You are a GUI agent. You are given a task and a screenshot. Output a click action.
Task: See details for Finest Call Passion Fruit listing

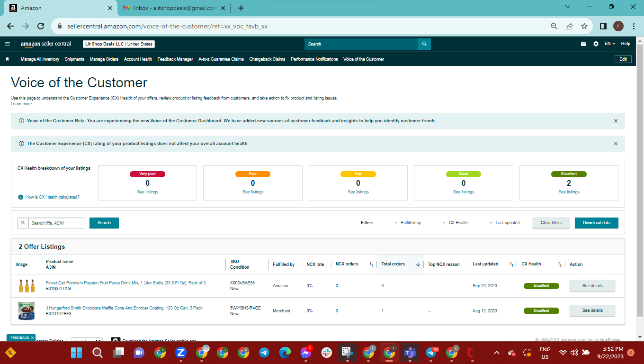[592, 286]
